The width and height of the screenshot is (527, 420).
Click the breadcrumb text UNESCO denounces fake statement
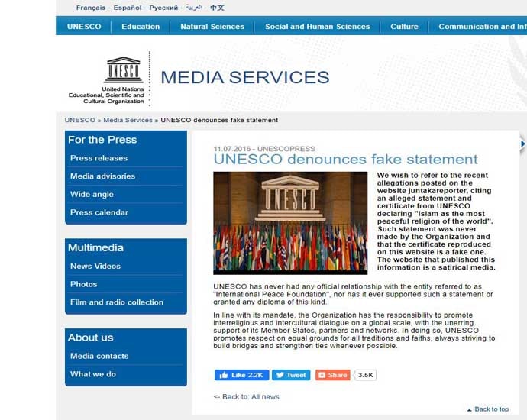pyautogui.click(x=219, y=121)
